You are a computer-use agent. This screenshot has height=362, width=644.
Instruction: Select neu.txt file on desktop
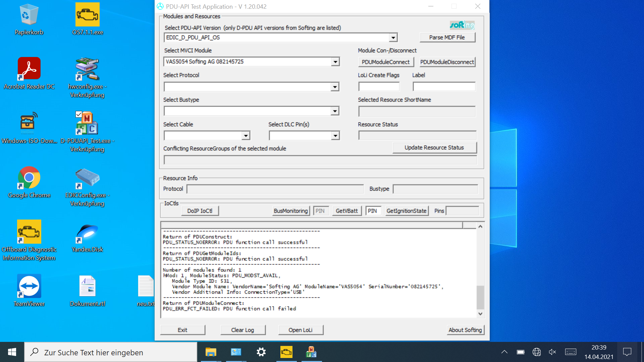tap(146, 291)
